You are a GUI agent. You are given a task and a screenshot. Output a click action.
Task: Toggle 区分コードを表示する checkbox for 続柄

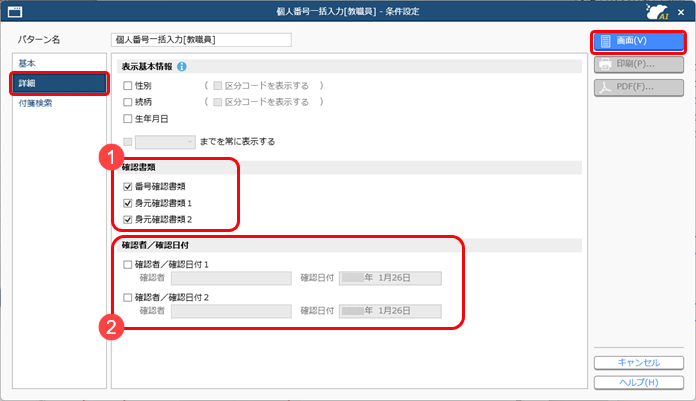coord(218,102)
